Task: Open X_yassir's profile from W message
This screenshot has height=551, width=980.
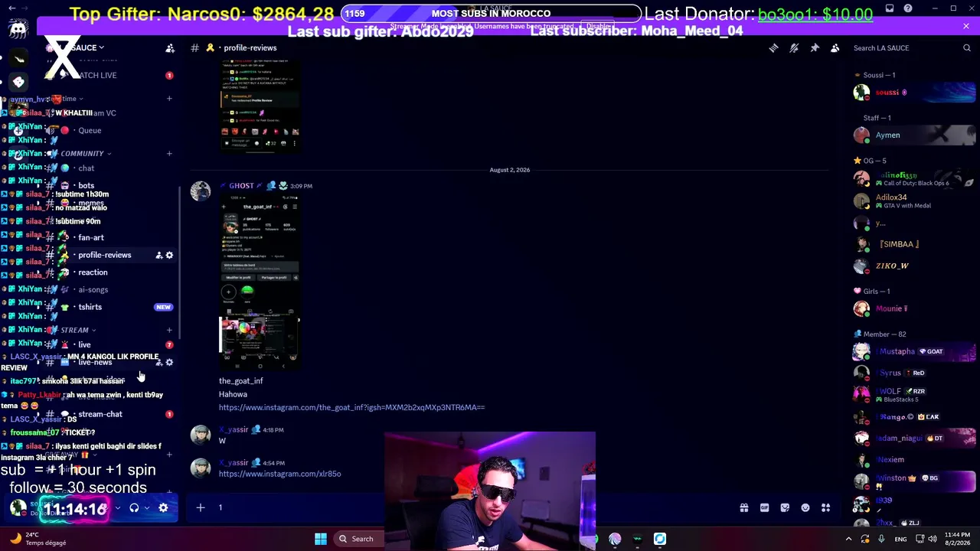Action: (234, 430)
